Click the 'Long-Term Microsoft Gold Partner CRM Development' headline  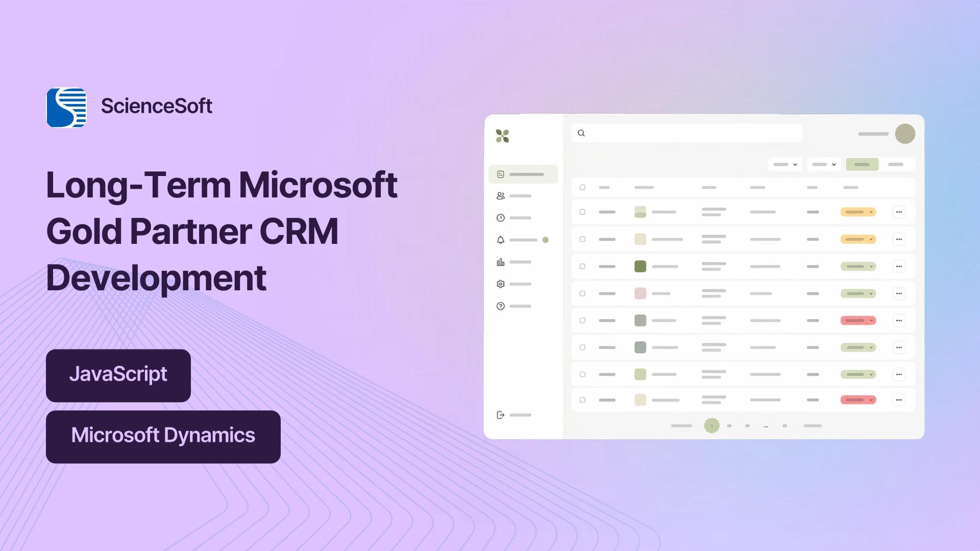click(222, 231)
